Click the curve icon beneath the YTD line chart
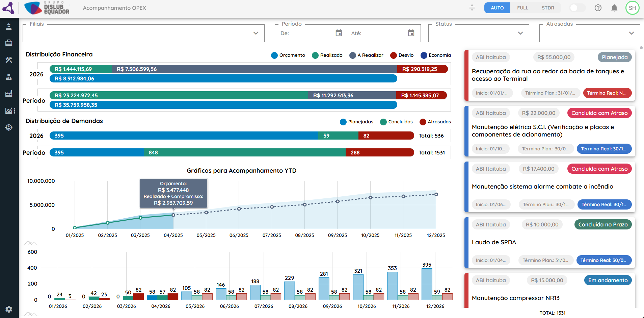 click(x=30, y=243)
